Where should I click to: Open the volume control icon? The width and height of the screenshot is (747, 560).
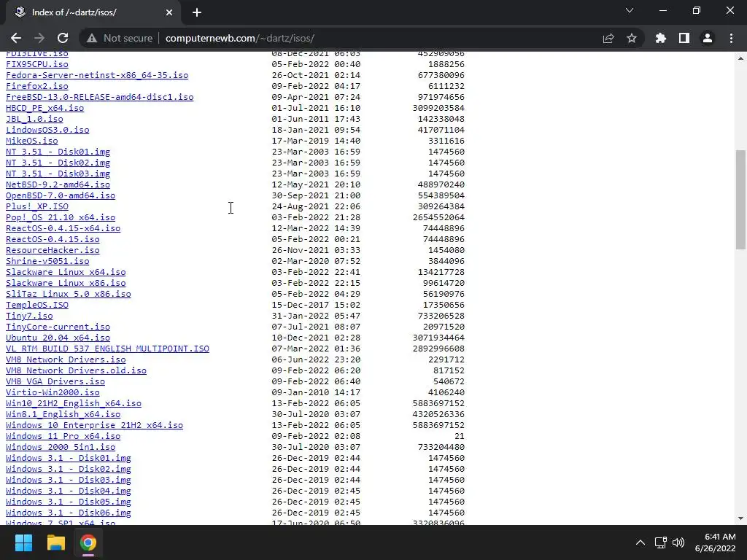click(x=678, y=542)
